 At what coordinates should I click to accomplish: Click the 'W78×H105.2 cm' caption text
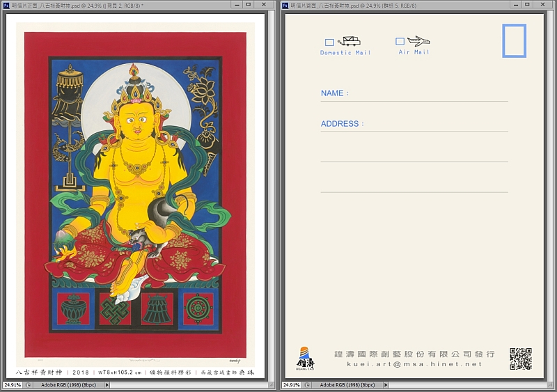point(120,373)
